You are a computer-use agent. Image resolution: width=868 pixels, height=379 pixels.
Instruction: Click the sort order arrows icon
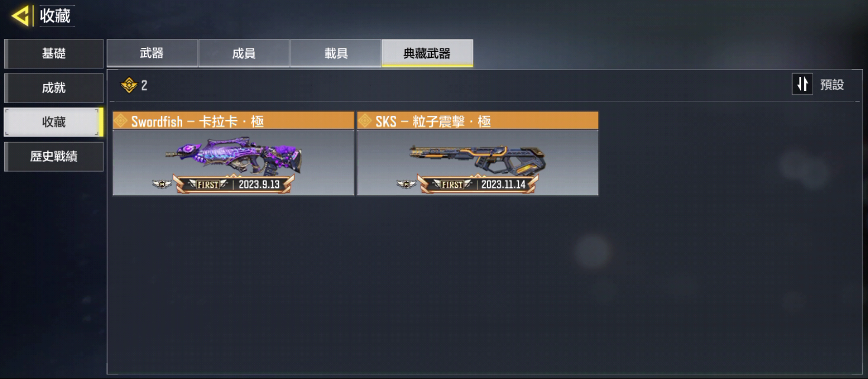click(x=802, y=84)
